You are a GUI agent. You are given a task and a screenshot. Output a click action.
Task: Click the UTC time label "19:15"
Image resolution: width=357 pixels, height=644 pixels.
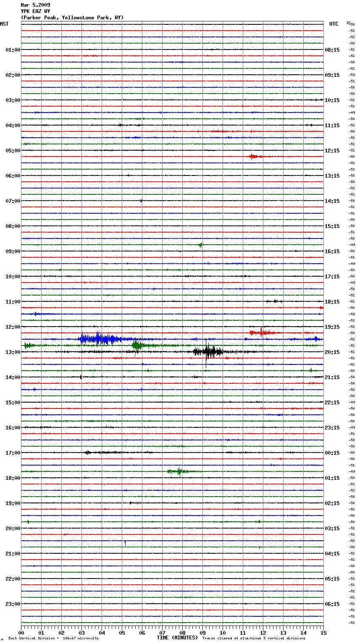pyautogui.click(x=332, y=327)
